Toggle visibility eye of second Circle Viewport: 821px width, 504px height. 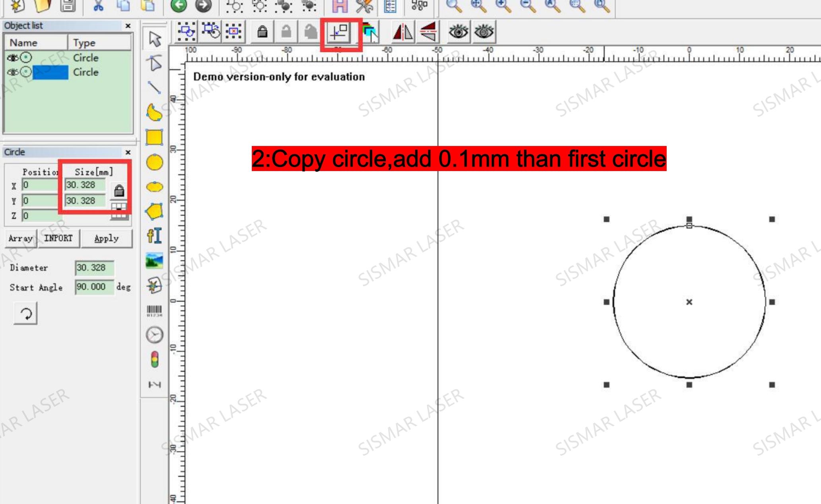coord(12,72)
